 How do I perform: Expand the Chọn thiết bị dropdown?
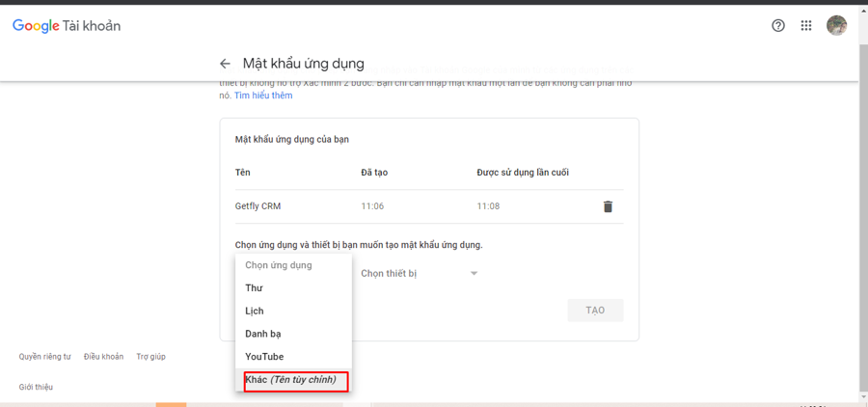pos(415,274)
